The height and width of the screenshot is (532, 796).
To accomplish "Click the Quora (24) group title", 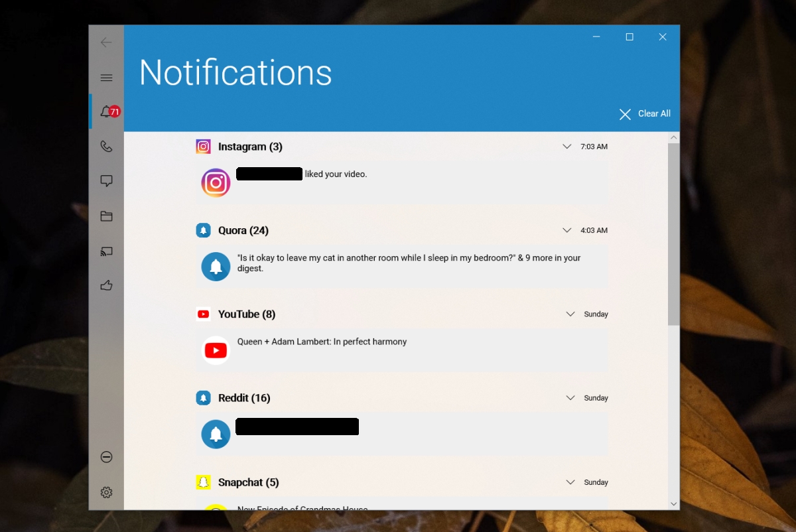I will pos(243,230).
